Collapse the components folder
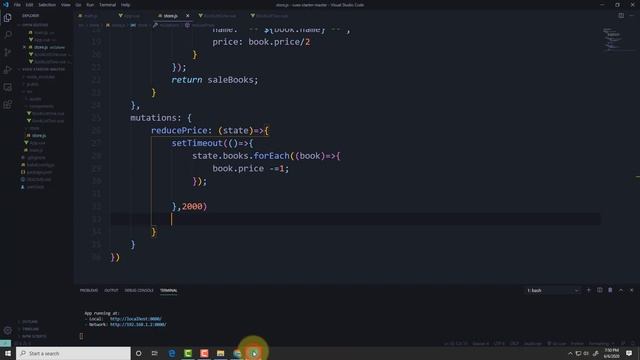Image resolution: width=640 pixels, height=360 pixels. pyautogui.click(x=41, y=106)
